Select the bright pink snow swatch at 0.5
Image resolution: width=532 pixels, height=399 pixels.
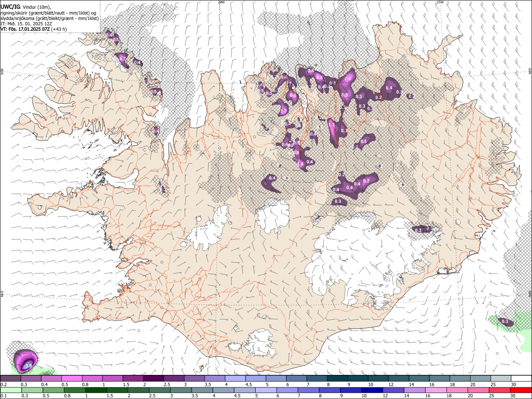click(71, 379)
